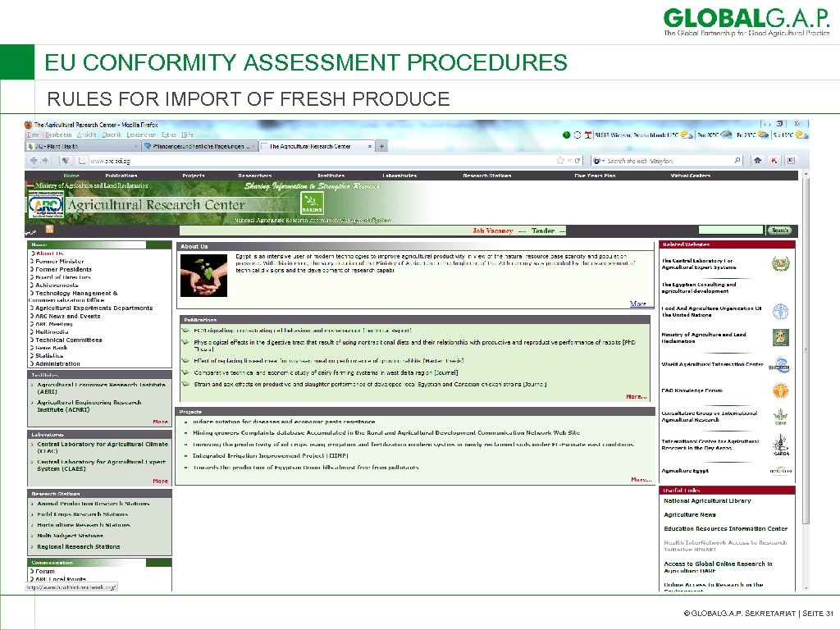The height and width of the screenshot is (630, 840).
Task: Switch to the Pflanzengesundheitliche Regelungen tab
Action: (x=199, y=146)
